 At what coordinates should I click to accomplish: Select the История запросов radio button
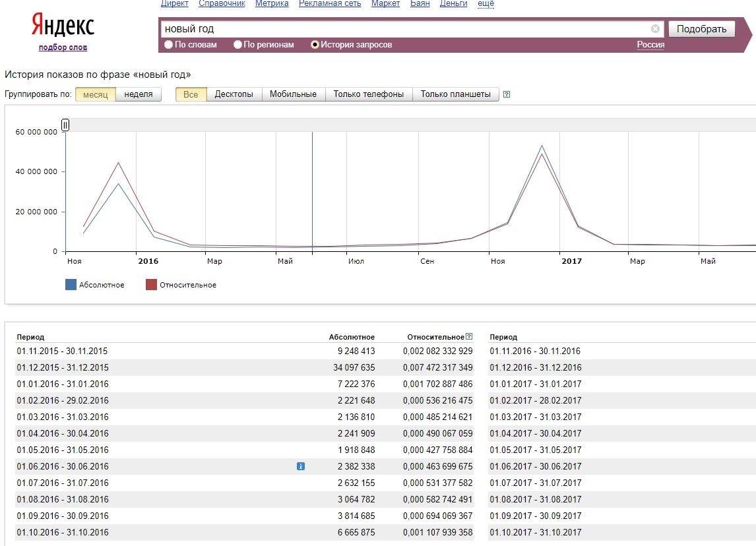(315, 45)
